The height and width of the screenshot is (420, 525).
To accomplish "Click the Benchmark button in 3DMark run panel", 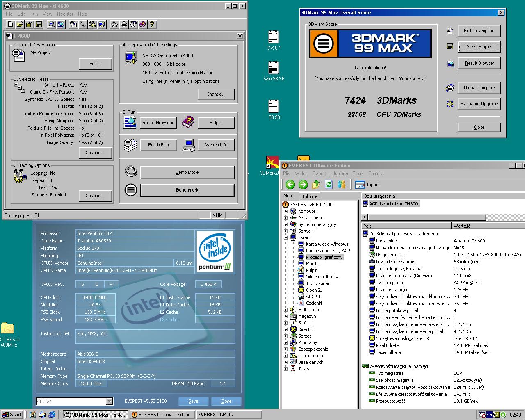I will coord(187,190).
